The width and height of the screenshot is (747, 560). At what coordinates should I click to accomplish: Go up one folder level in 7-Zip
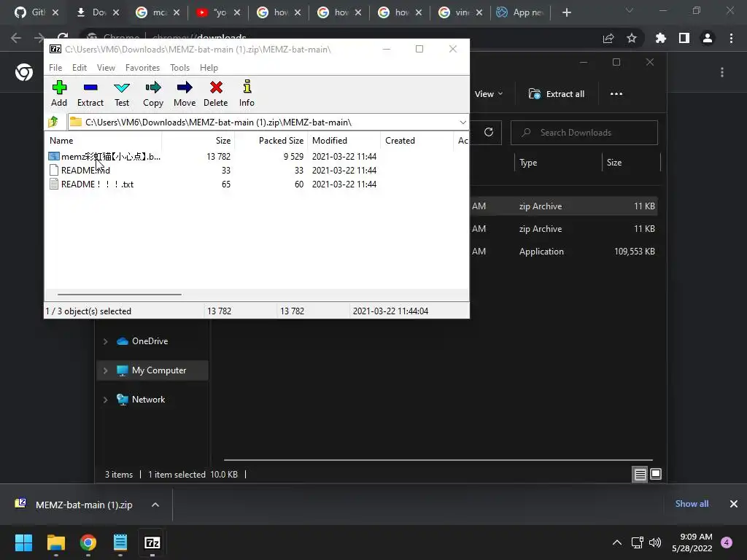click(53, 122)
